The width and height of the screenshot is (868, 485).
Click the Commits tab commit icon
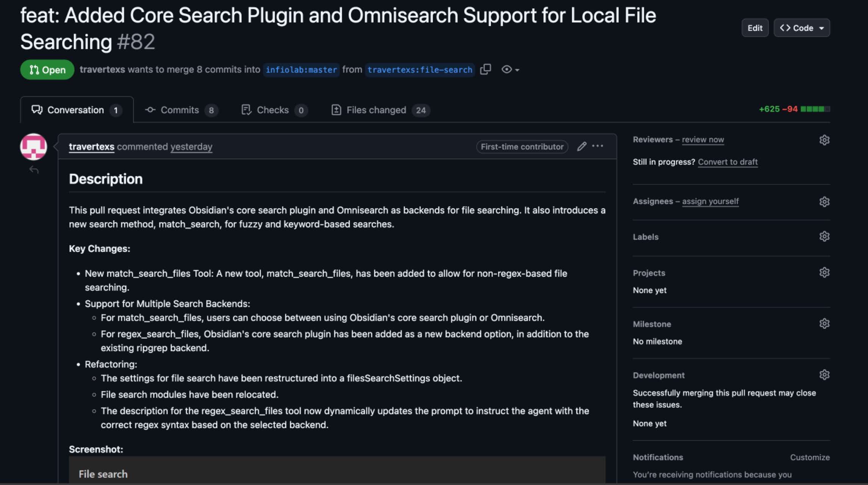150,110
